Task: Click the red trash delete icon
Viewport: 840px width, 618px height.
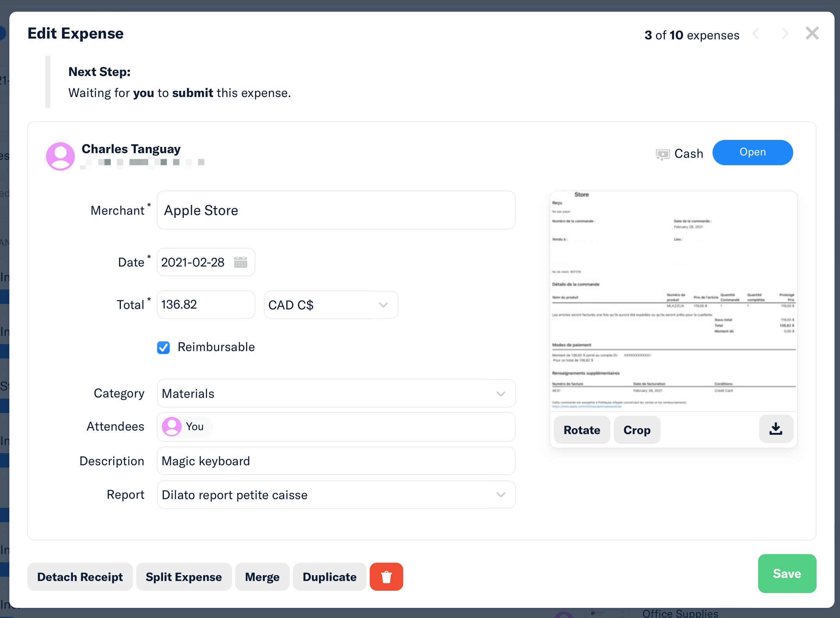Action: (x=386, y=577)
